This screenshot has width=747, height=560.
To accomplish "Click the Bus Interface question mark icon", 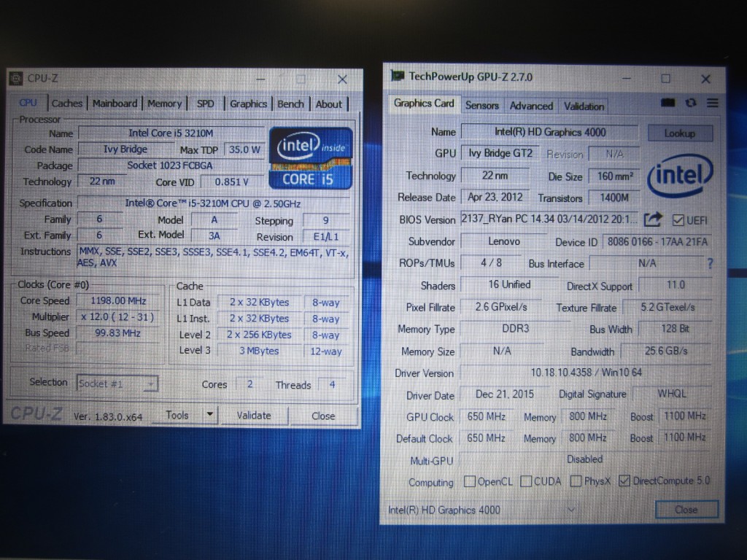I will 711,263.
